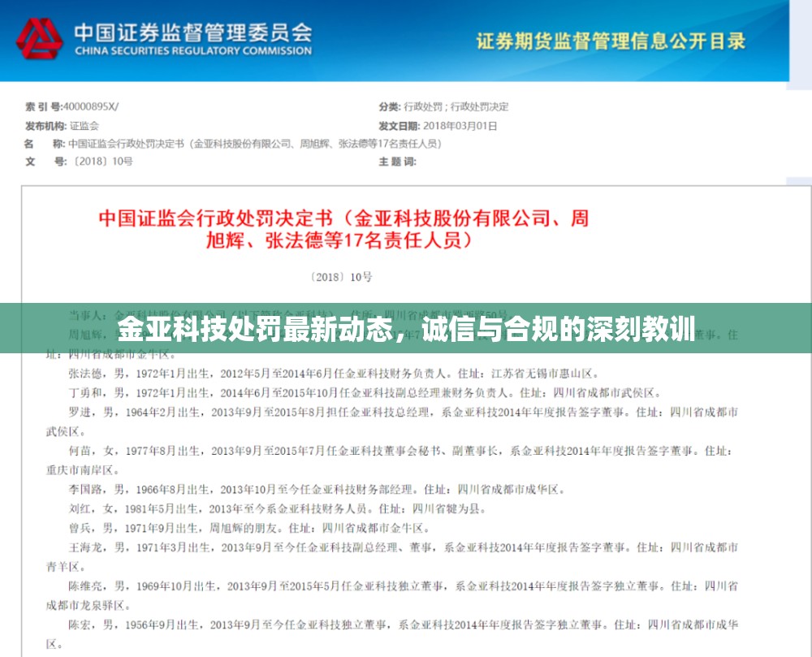Click the 名称 line with 金亚科技股份有限公司

[x=233, y=144]
